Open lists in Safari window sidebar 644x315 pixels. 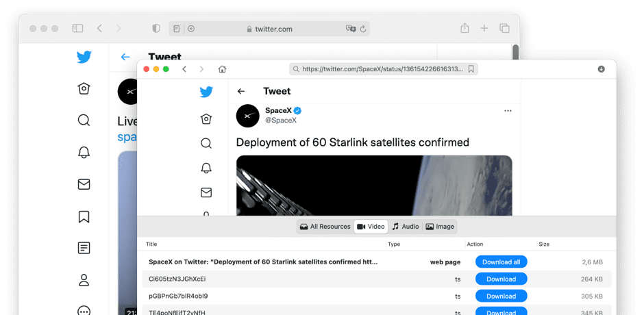(x=84, y=248)
